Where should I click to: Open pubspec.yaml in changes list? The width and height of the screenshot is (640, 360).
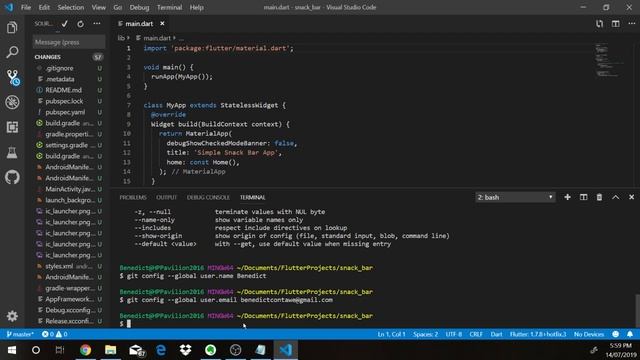68,112
